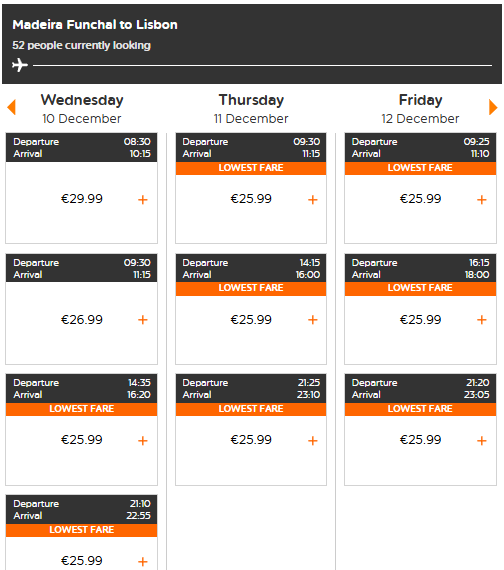Select the Thursday 11 December date header
504x570 pixels.
pos(251,109)
